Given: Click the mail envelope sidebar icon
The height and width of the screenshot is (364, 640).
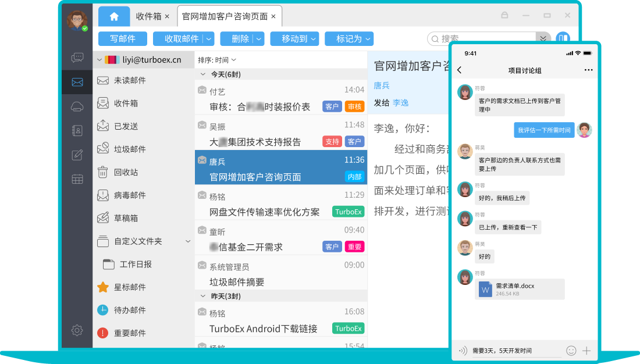Looking at the screenshot, I should coord(77,82).
